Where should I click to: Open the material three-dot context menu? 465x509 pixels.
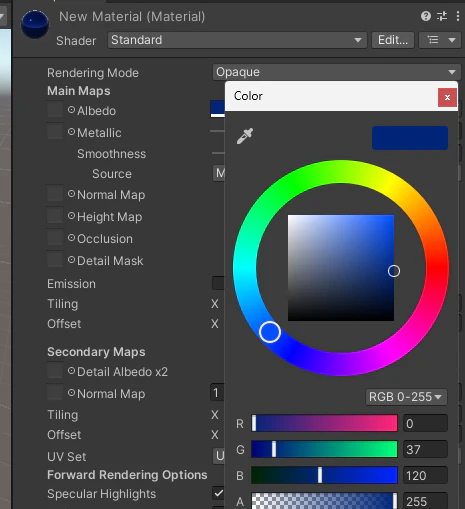458,16
